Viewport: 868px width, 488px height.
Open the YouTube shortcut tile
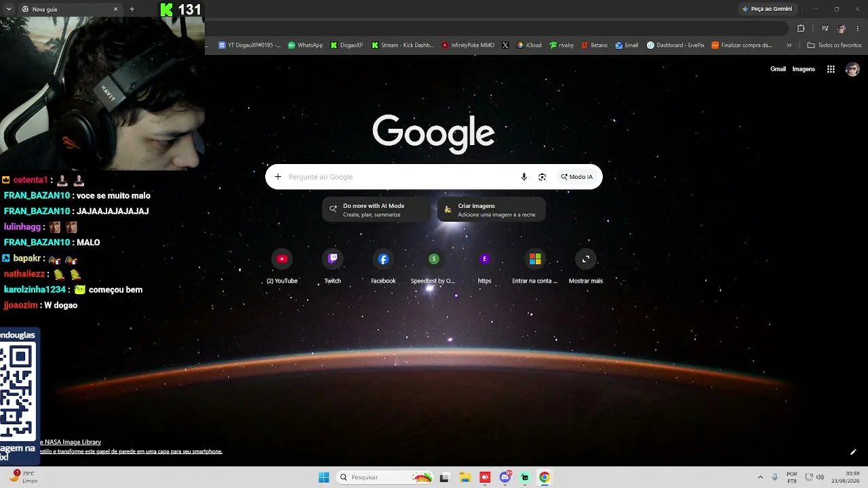pos(282,266)
